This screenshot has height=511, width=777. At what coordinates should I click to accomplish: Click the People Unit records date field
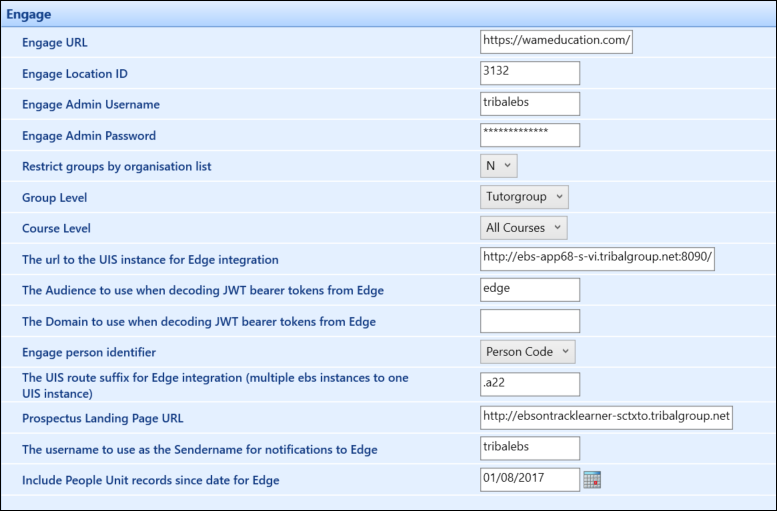coord(530,480)
